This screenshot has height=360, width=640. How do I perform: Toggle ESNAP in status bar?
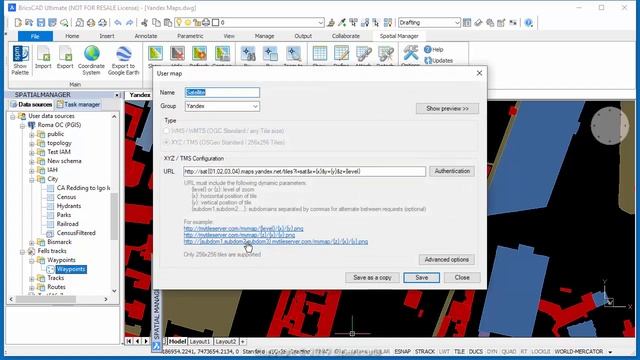(402, 351)
